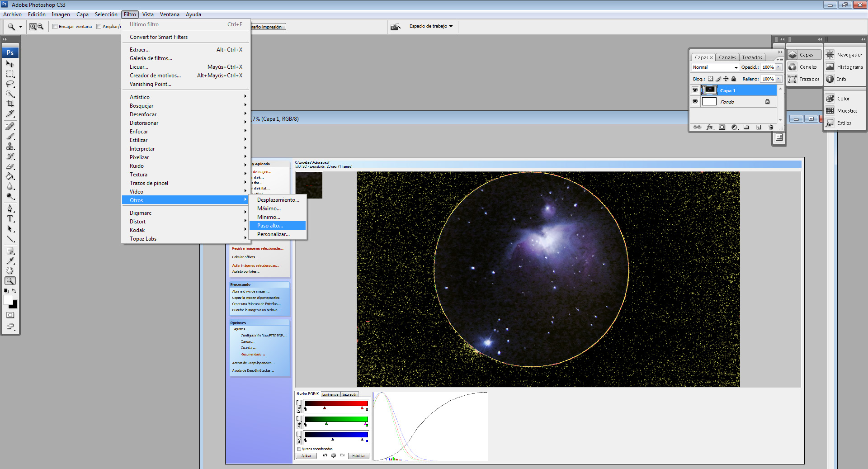
Task: Open the Zoom tool preset picker arrow
Action: [20, 27]
